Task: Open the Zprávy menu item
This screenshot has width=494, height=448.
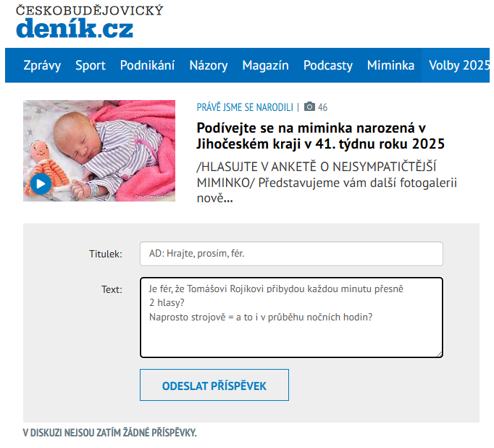Action: click(42, 65)
